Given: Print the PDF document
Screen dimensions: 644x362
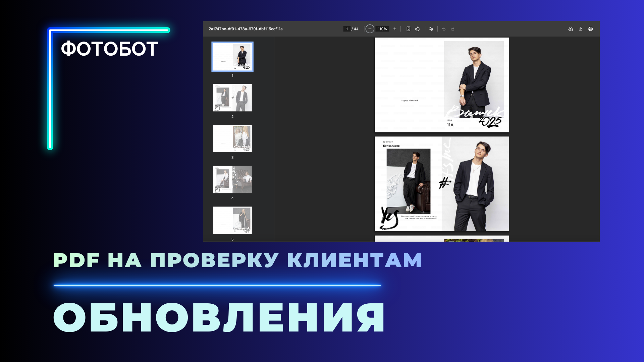Looking at the screenshot, I should point(591,29).
